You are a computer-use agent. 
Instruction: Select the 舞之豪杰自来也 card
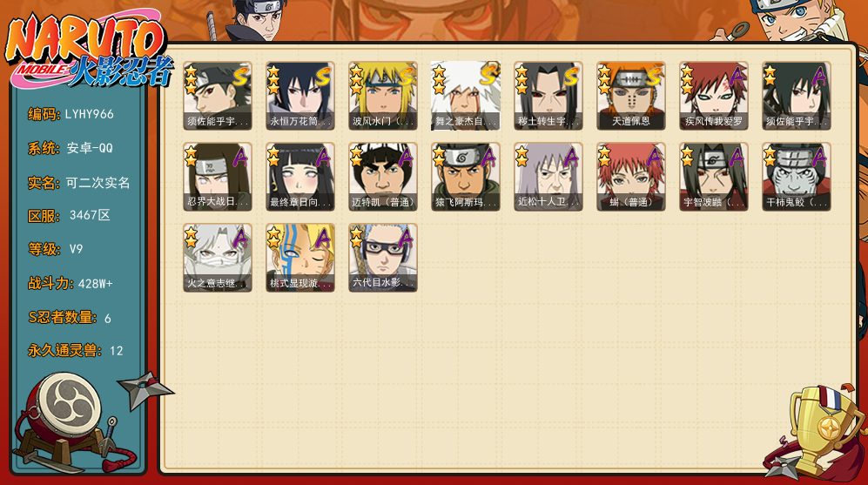466,96
